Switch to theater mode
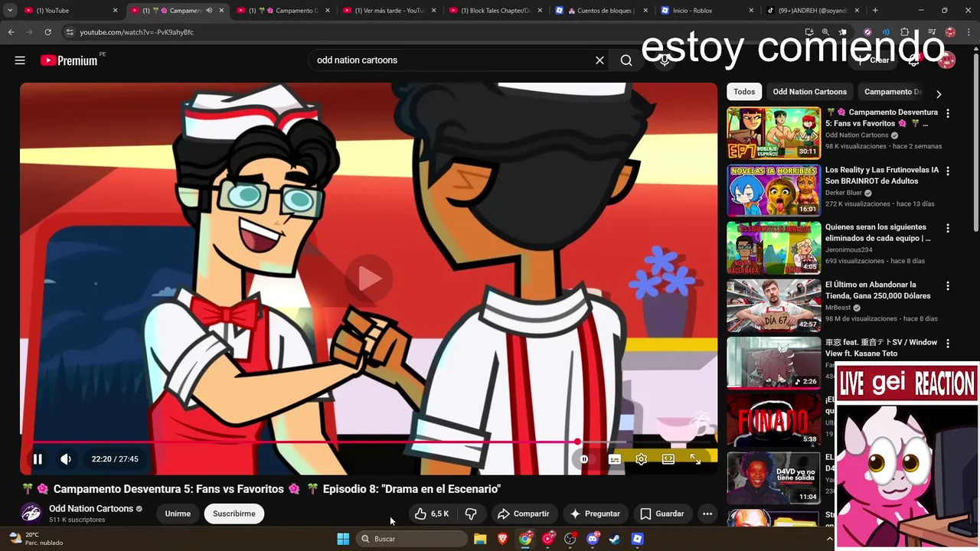Image resolution: width=980 pixels, height=551 pixels. coord(668,459)
